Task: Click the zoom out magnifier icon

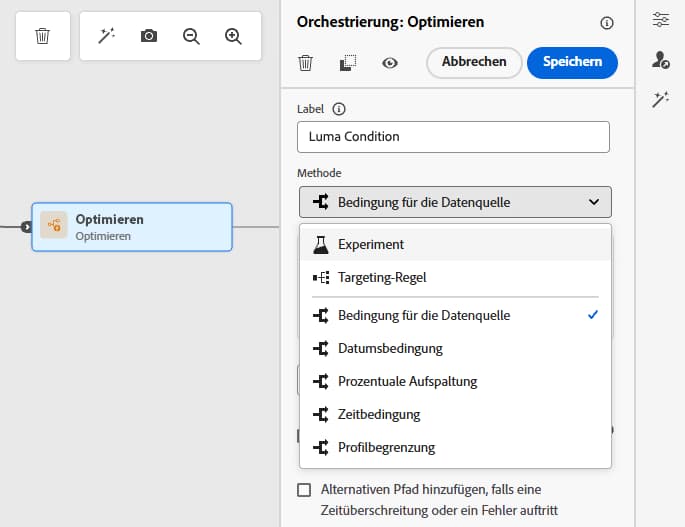Action: click(191, 36)
